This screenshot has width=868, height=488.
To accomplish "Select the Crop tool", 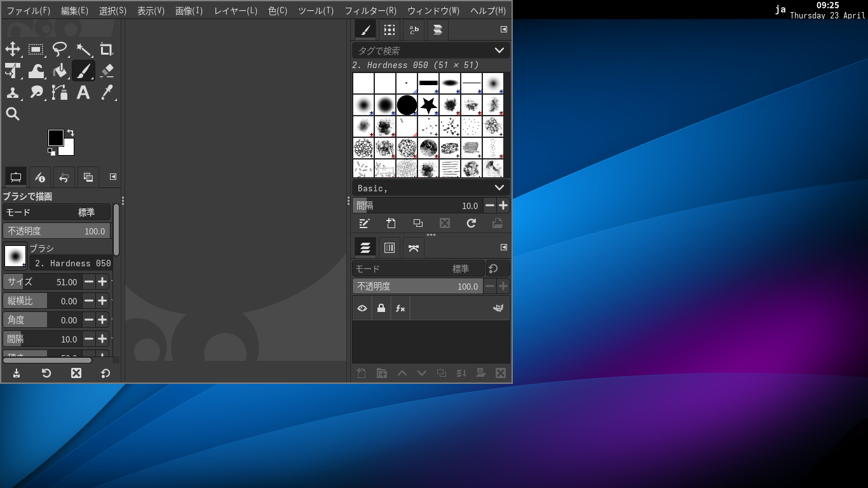I will [106, 50].
